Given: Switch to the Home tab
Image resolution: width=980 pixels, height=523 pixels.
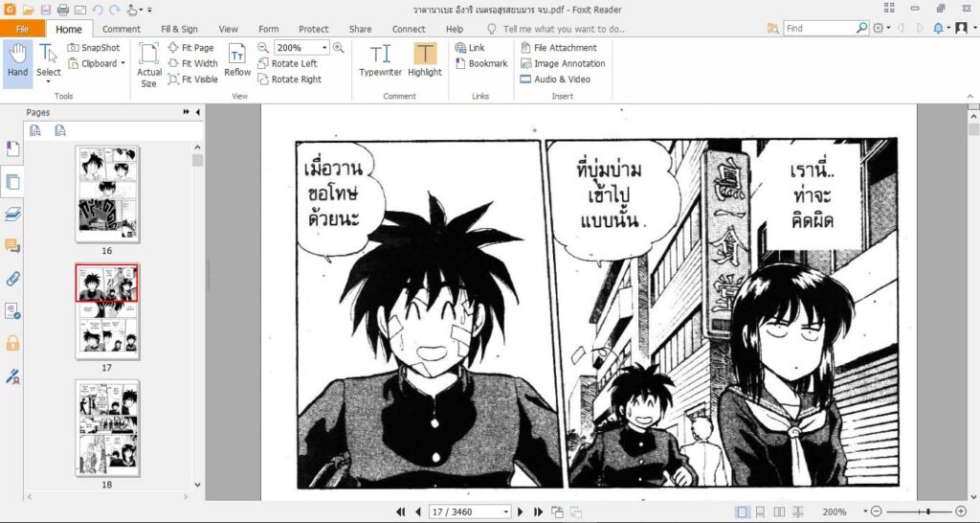Looking at the screenshot, I should click(x=69, y=29).
